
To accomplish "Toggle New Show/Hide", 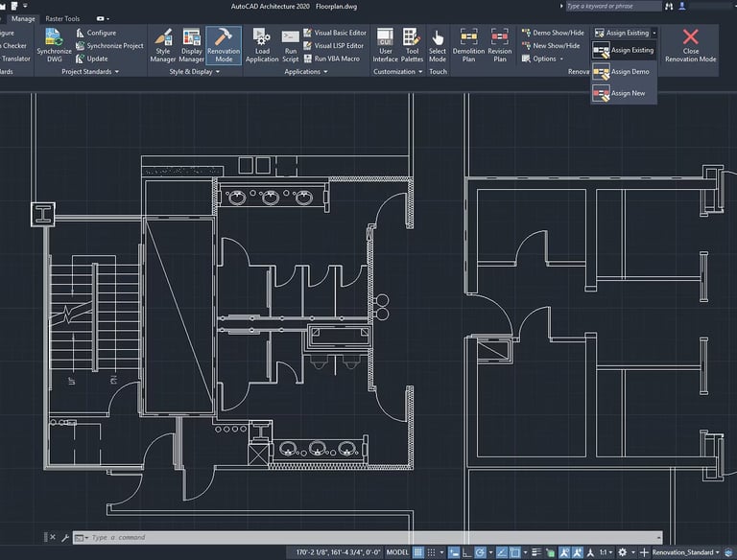I will (551, 46).
